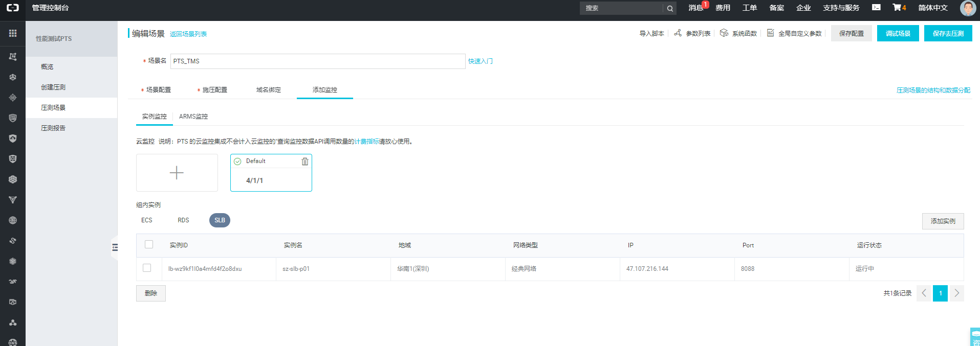The width and height of the screenshot is (980, 346).
Task: Open the Cloud Shell terminal icon
Action: pyautogui.click(x=877, y=8)
